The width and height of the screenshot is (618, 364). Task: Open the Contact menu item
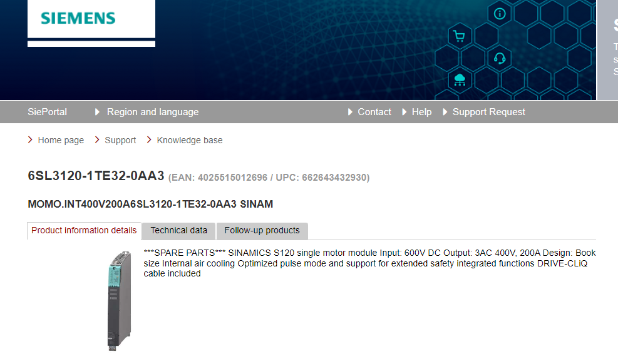coord(374,112)
